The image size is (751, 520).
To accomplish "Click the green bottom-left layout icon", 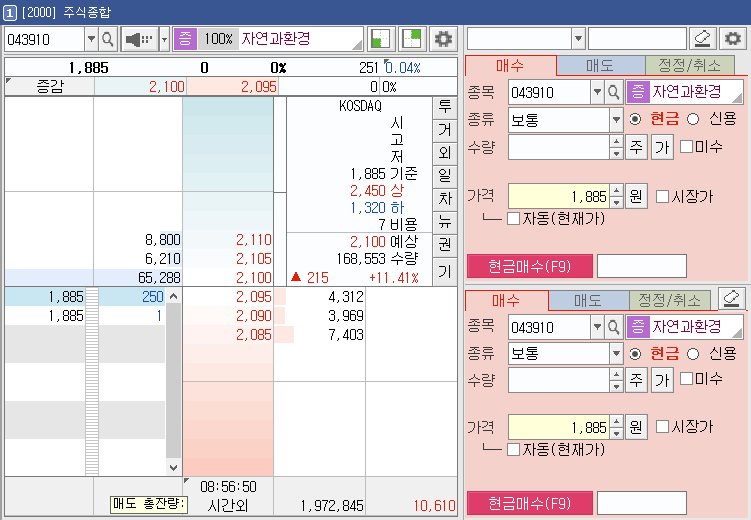I will [381, 39].
